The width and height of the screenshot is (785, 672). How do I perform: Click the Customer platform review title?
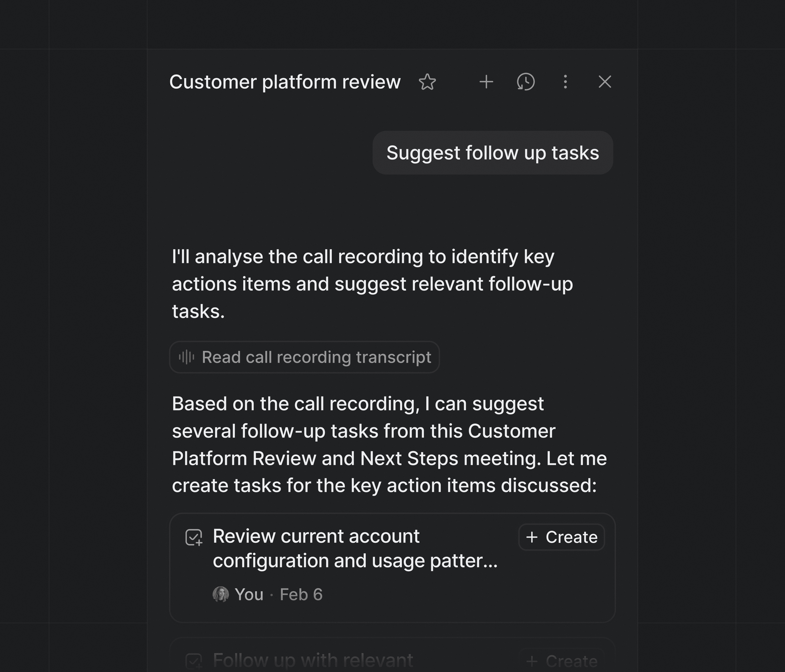[285, 82]
